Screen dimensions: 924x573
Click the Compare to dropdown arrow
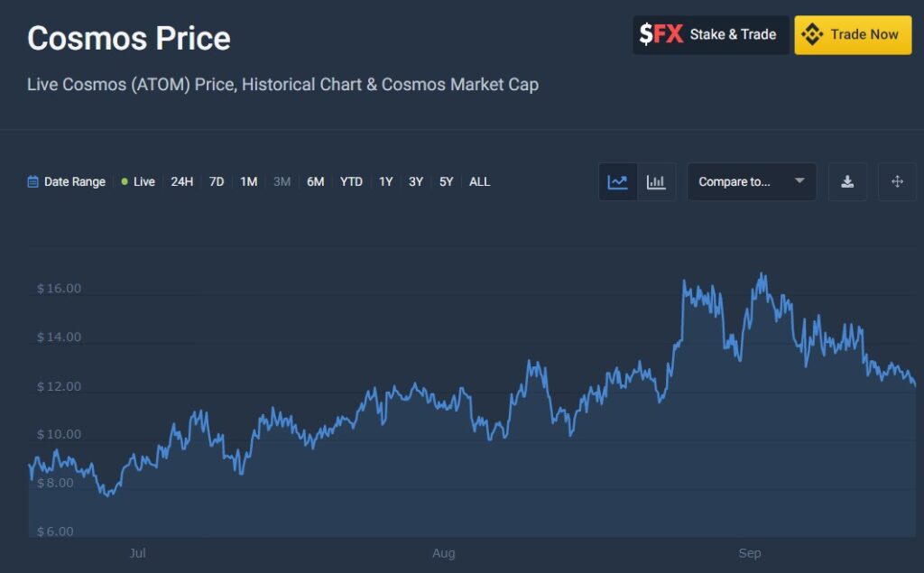click(x=799, y=181)
